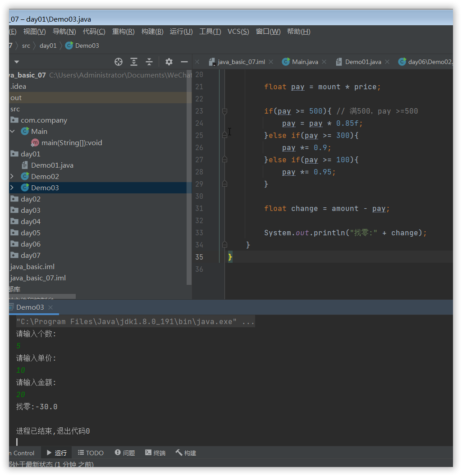
Task: Open the 帮助(H) menu
Action: tap(299, 32)
